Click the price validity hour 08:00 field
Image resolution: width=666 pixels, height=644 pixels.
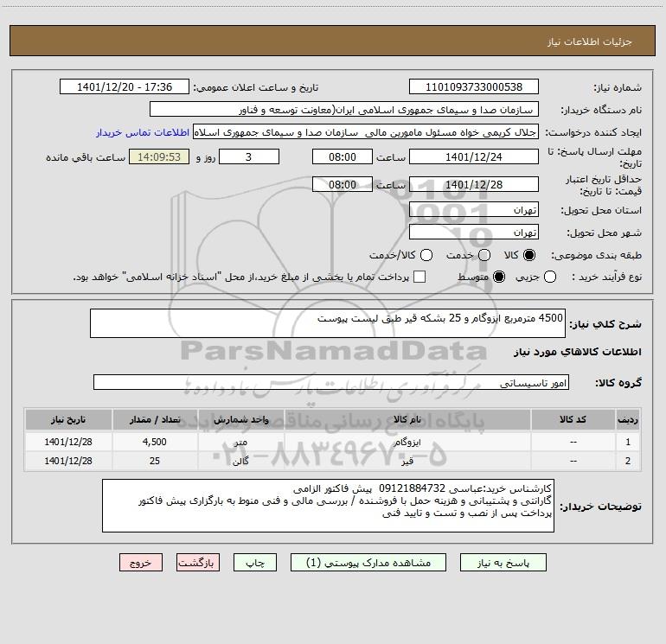(x=343, y=184)
